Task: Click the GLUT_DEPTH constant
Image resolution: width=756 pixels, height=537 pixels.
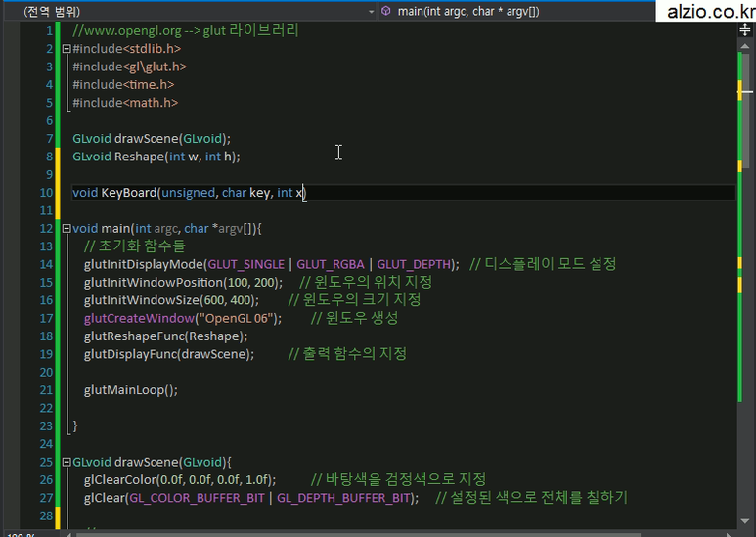Action: tap(414, 265)
